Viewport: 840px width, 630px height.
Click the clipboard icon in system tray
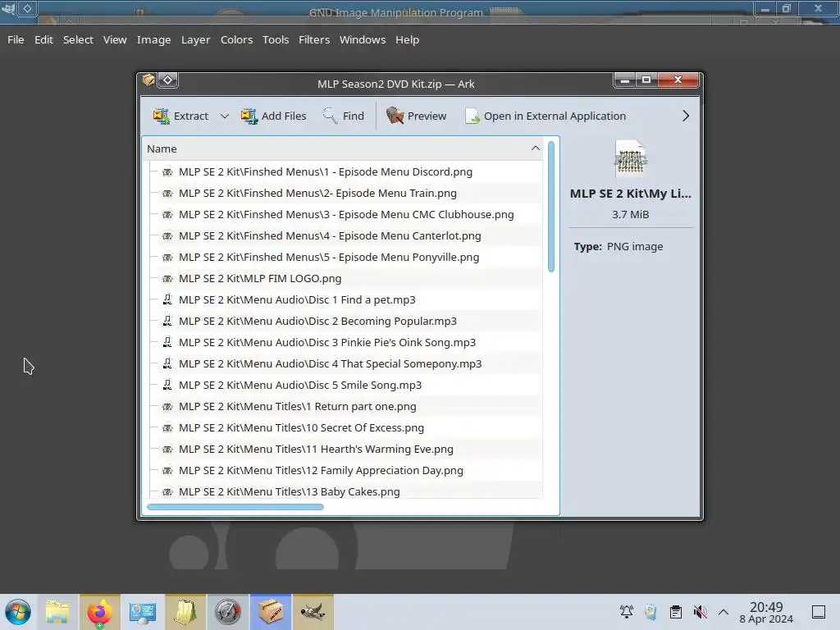pos(676,612)
